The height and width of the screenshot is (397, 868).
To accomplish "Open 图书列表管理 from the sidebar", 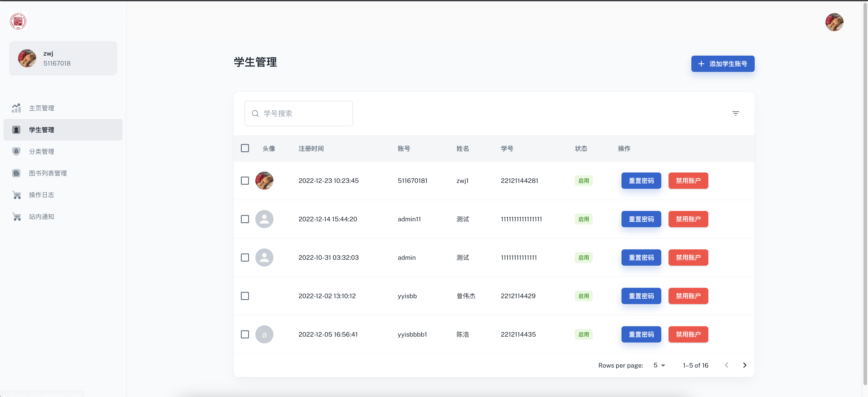I will [47, 173].
